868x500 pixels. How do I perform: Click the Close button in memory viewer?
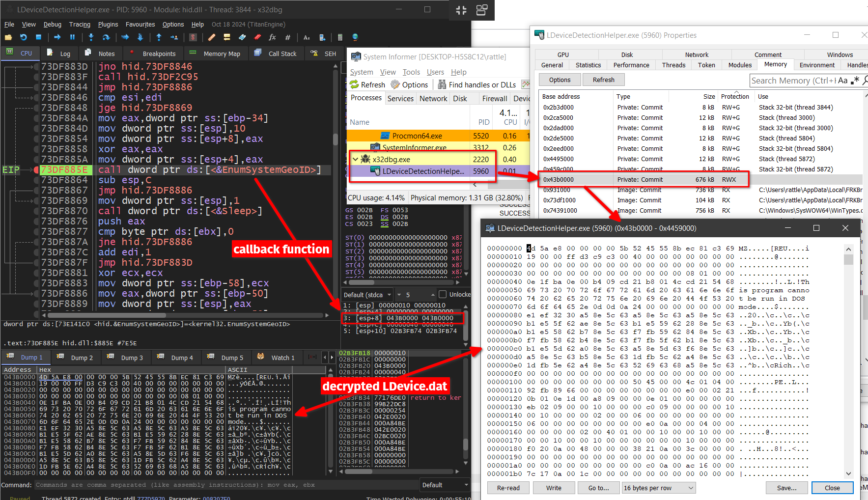[x=832, y=488]
